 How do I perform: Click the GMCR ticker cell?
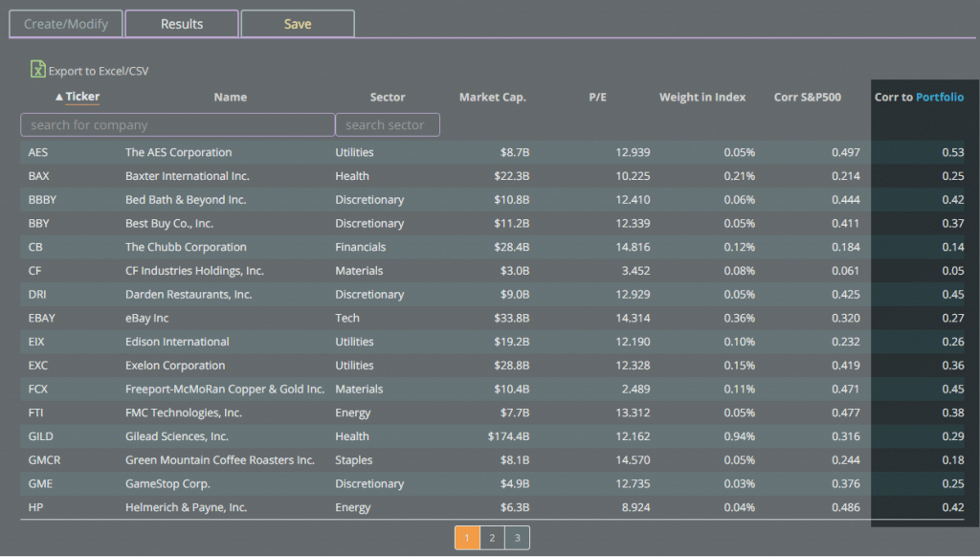click(x=44, y=460)
